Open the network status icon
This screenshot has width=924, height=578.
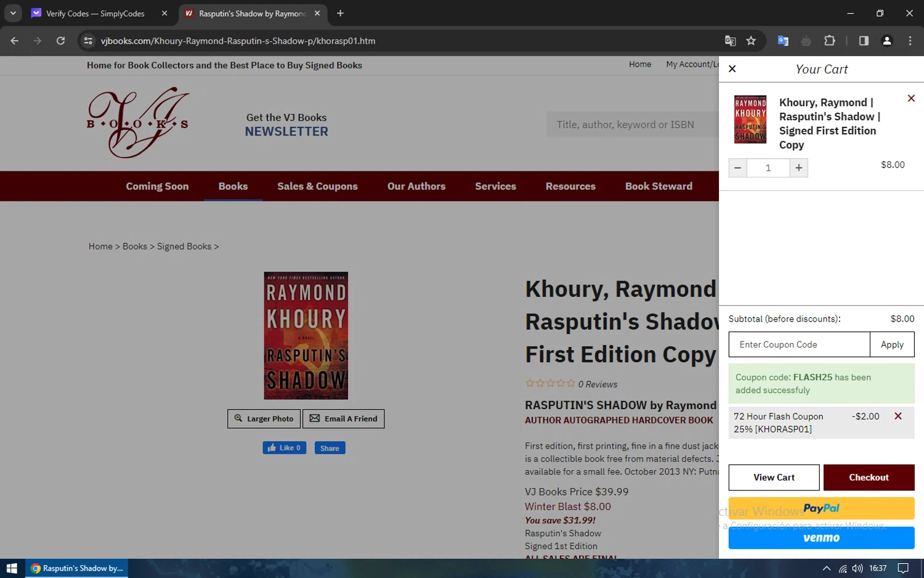pyautogui.click(x=842, y=568)
